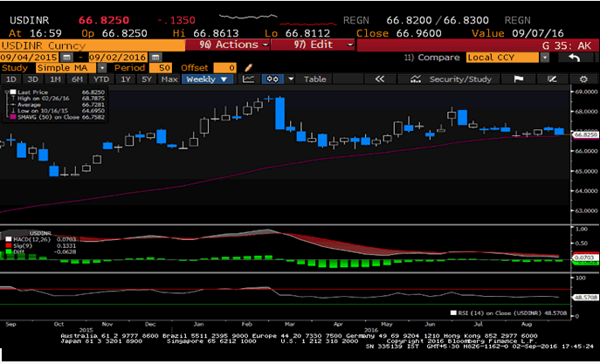Click Low on 10/16/15 legend row

coord(58,111)
